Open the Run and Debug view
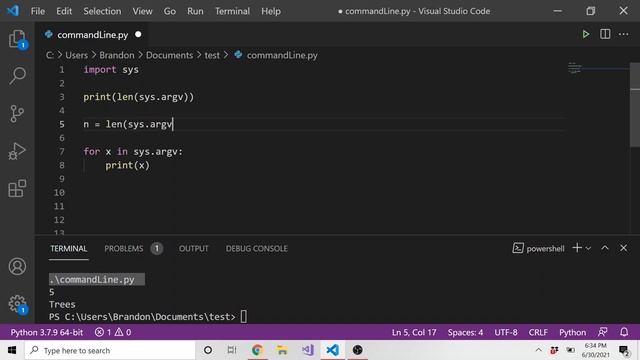Viewport: 640px width, 360px height. pos(17,151)
